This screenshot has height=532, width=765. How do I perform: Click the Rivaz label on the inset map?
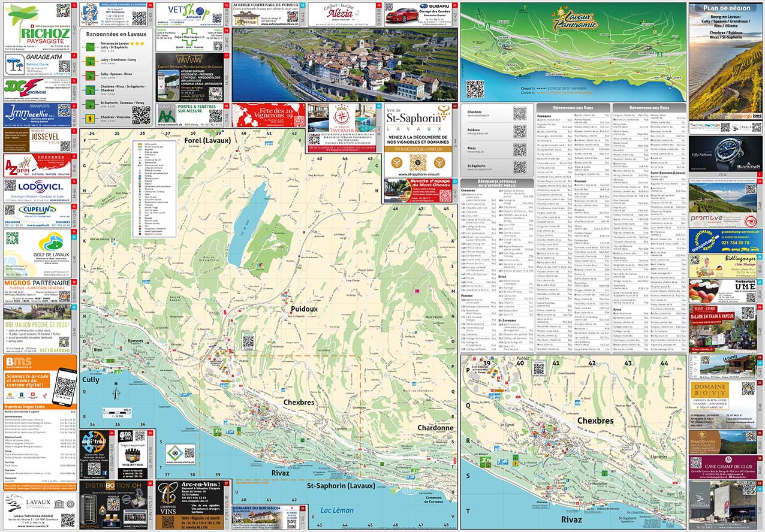pyautogui.click(x=572, y=519)
